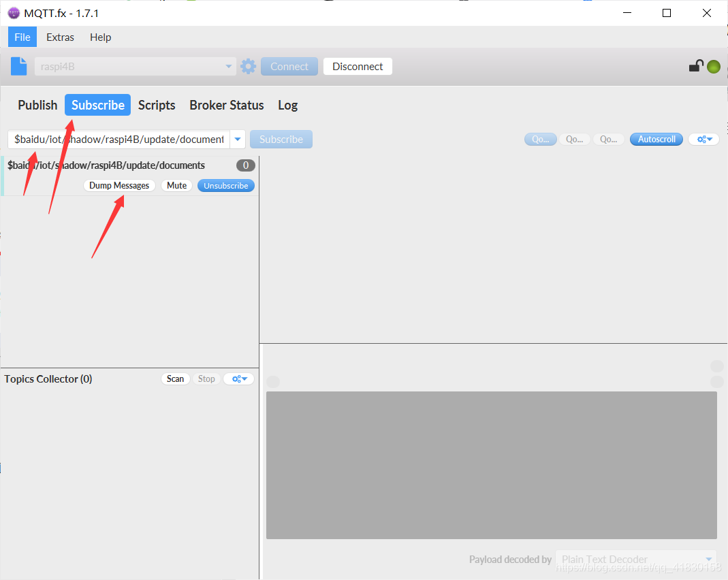The height and width of the screenshot is (580, 728).
Task: Maximize the MQTT.fx window
Action: [667, 13]
